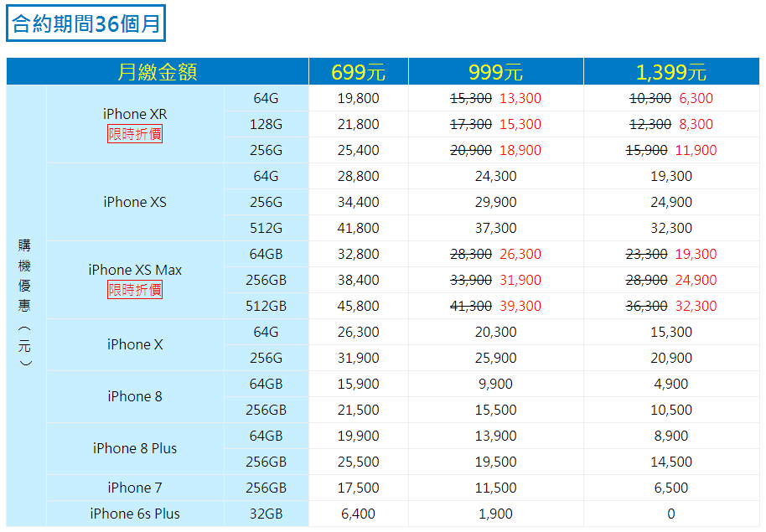
Task: Click the 21,800 price for XR 128G
Action: (358, 124)
